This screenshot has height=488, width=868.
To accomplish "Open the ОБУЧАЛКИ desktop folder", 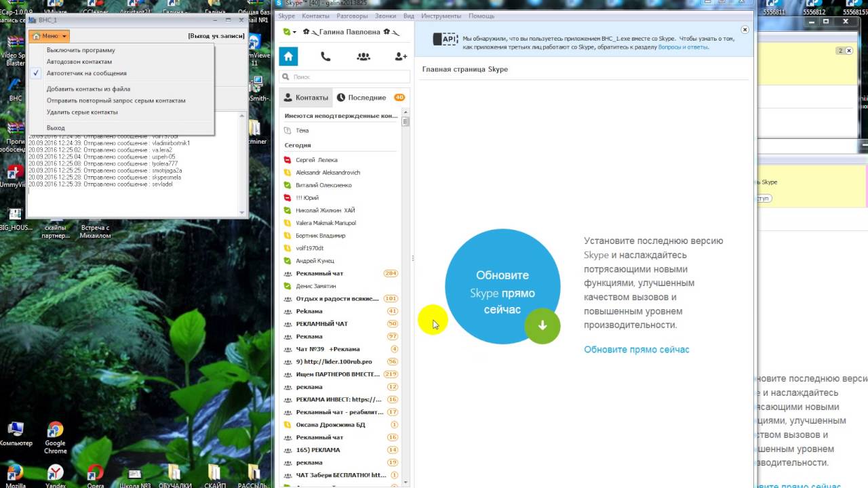I will pos(174,475).
